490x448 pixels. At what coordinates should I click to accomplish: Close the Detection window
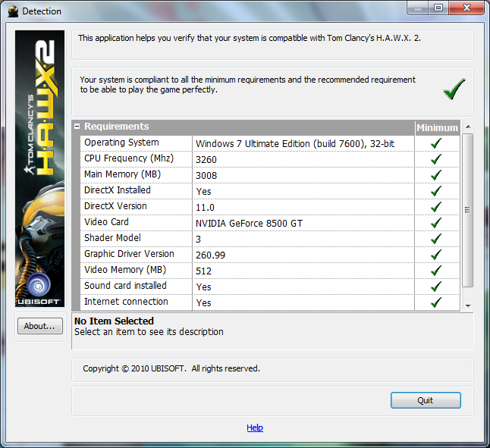coord(466,8)
